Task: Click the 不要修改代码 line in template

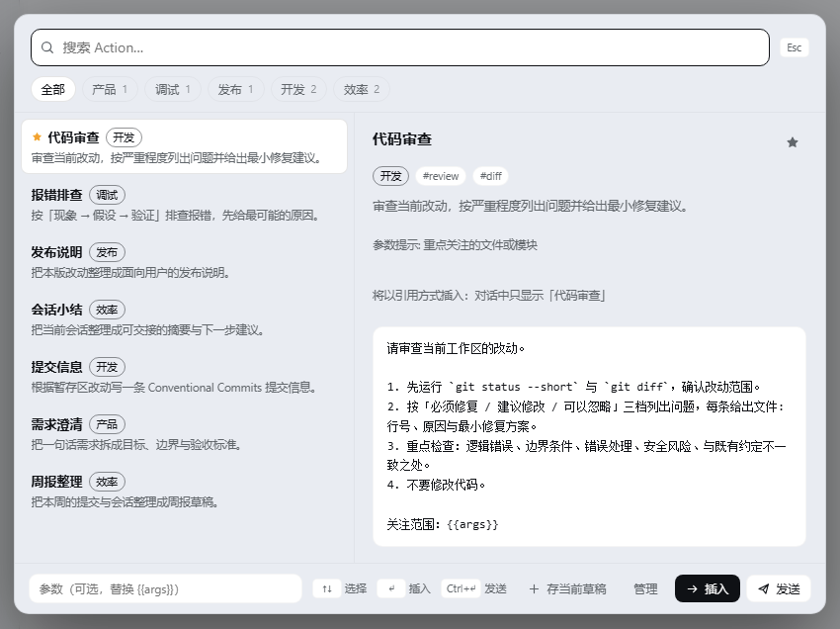Action: (x=436, y=485)
